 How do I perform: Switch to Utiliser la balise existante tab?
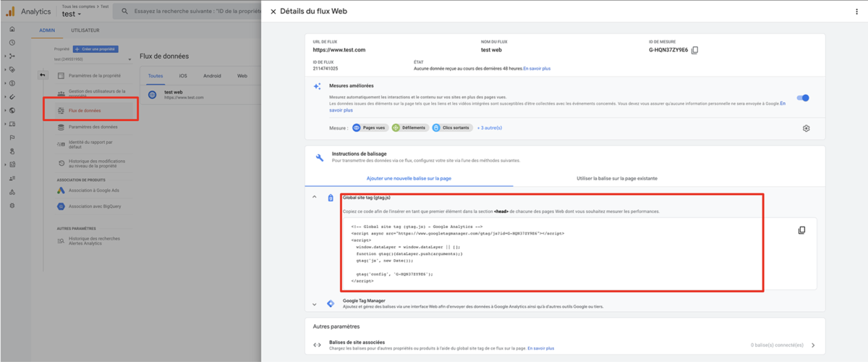coord(617,177)
